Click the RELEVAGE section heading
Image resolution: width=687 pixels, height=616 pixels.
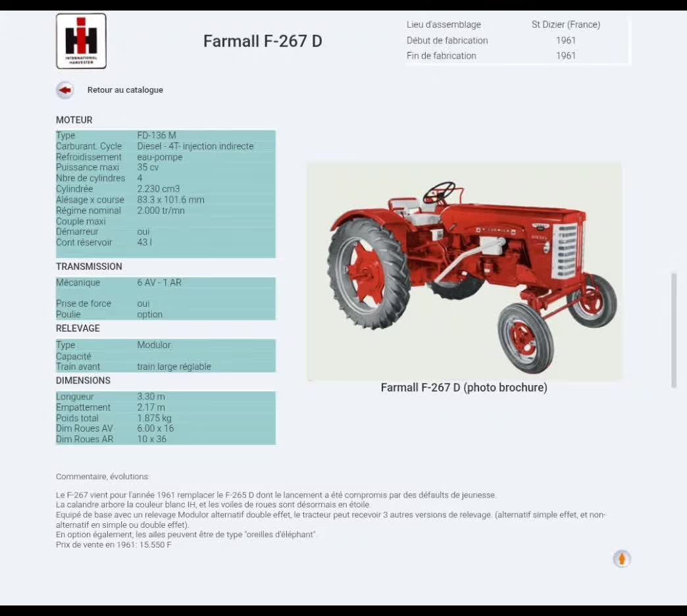78,328
